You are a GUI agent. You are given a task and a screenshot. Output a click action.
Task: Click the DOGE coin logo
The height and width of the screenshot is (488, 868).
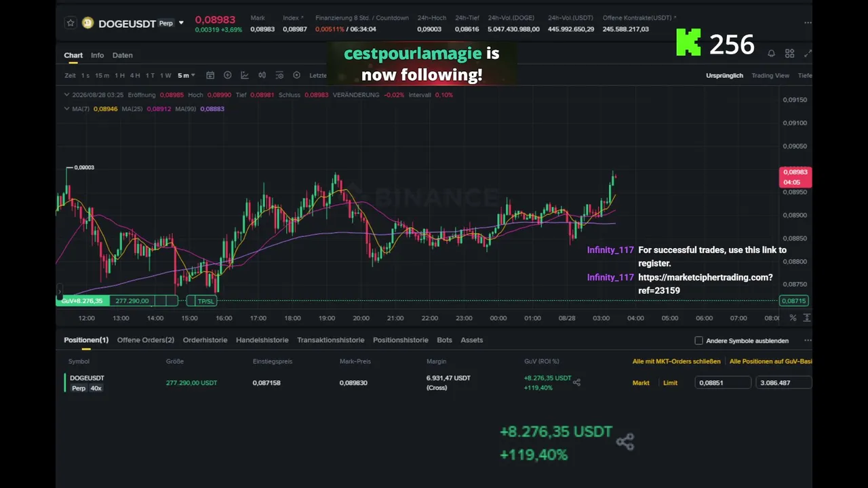[87, 23]
